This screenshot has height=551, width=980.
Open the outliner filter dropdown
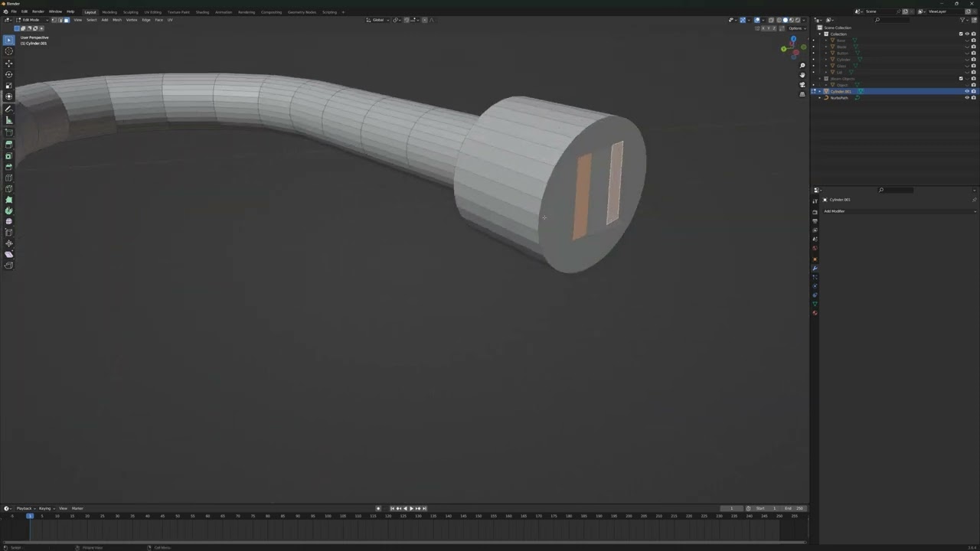[x=965, y=20]
